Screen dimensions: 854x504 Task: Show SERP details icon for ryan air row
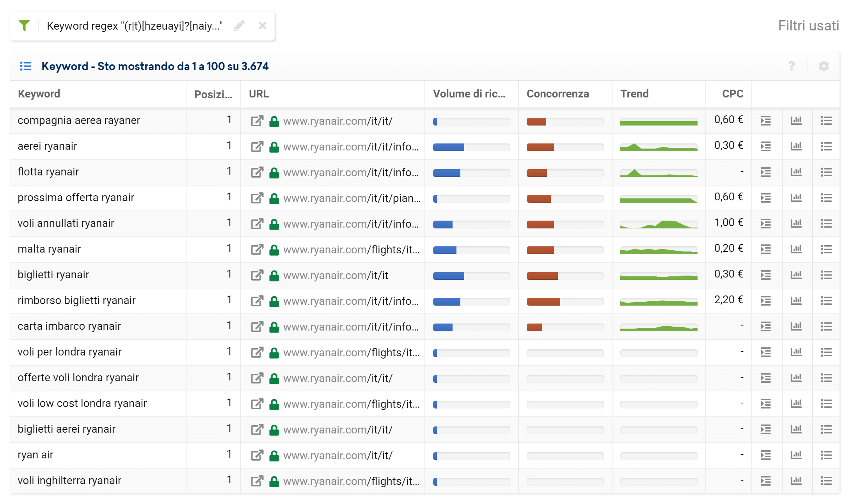(766, 455)
